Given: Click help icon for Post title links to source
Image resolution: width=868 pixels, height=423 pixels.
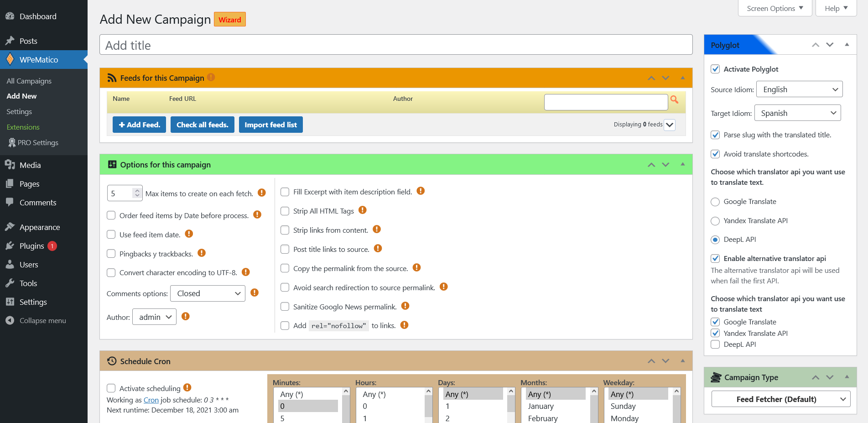Looking at the screenshot, I should pos(378,248).
